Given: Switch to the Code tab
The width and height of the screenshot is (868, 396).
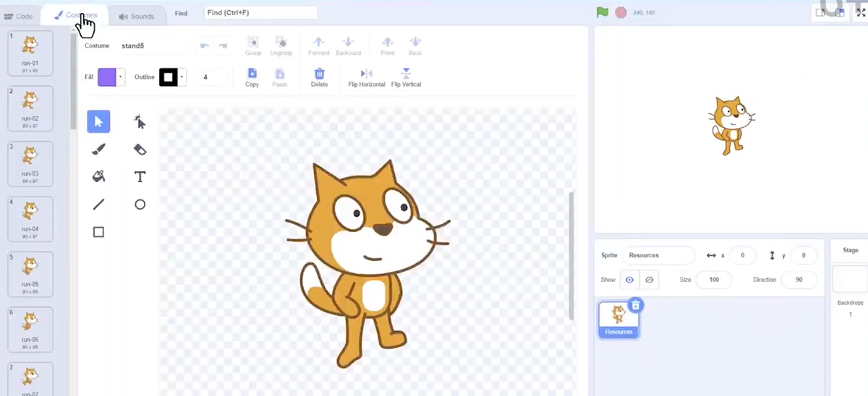Looking at the screenshot, I should (19, 16).
